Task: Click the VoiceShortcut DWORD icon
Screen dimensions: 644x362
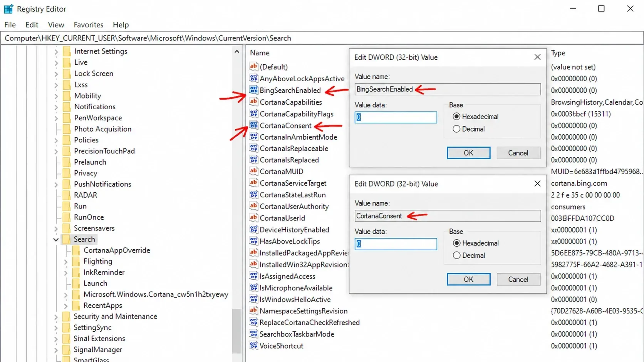Action: click(253, 345)
